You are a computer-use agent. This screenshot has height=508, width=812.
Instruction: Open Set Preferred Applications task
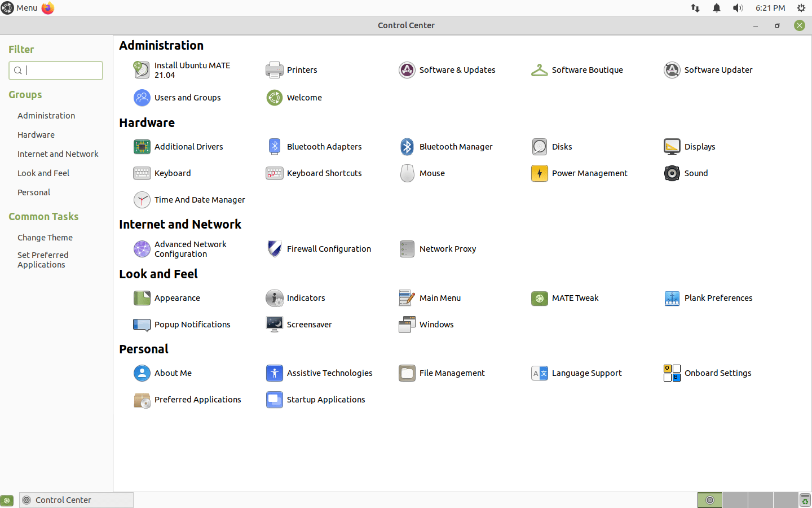pyautogui.click(x=43, y=260)
